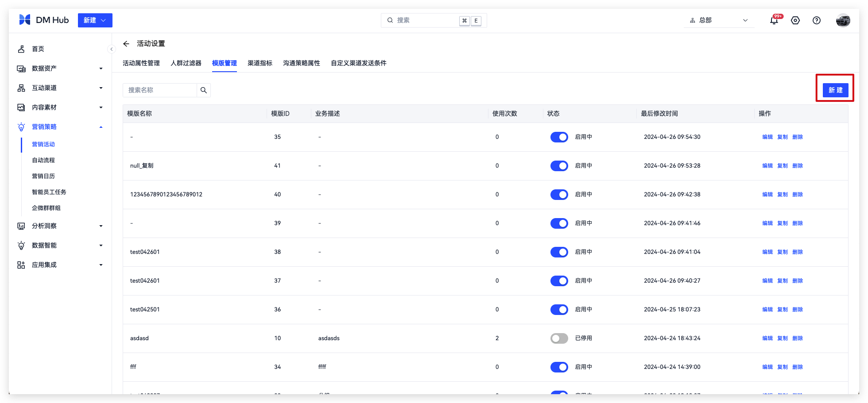Click 编辑 for template ID 35
This screenshot has height=403, width=868.
tap(767, 137)
